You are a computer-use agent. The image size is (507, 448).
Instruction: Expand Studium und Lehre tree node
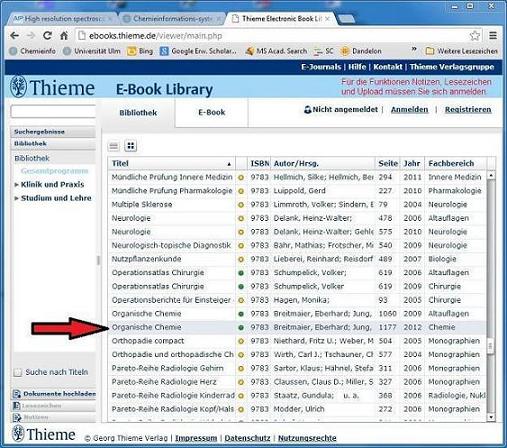[16, 198]
